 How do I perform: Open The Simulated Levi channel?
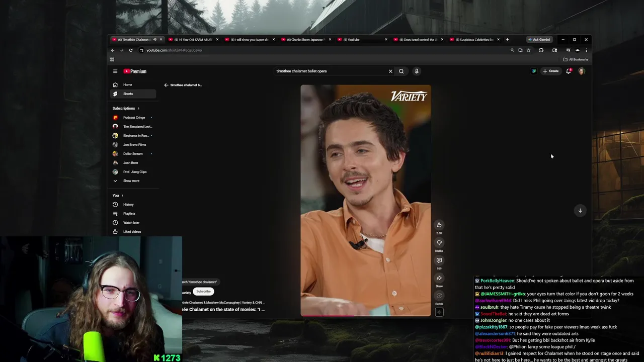133,126
